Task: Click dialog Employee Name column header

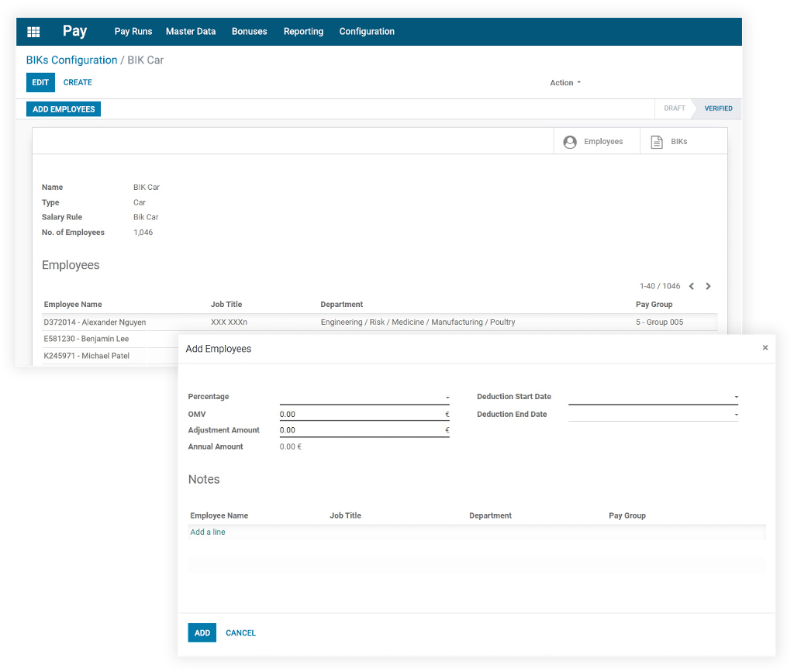Action: coord(219,515)
